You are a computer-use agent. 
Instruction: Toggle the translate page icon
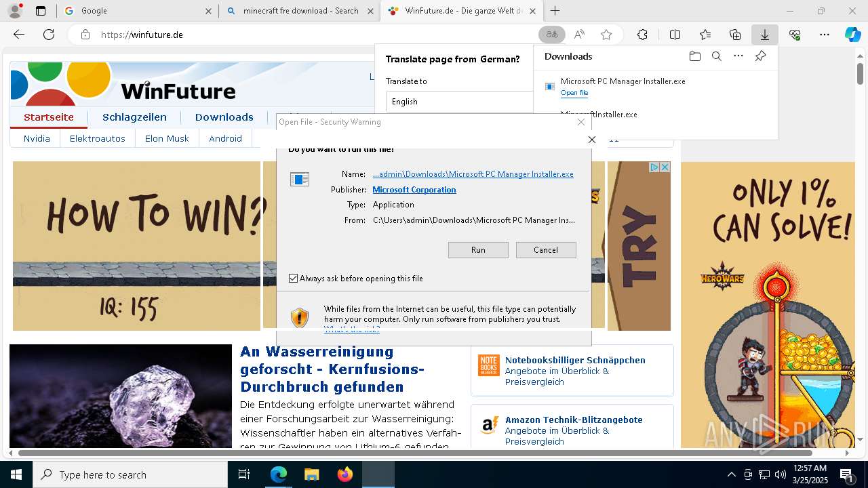(552, 35)
